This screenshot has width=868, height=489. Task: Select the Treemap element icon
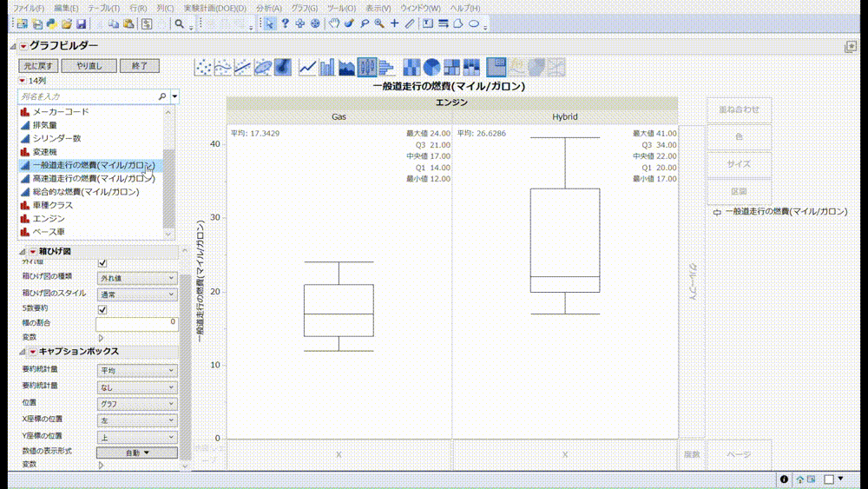tap(451, 68)
